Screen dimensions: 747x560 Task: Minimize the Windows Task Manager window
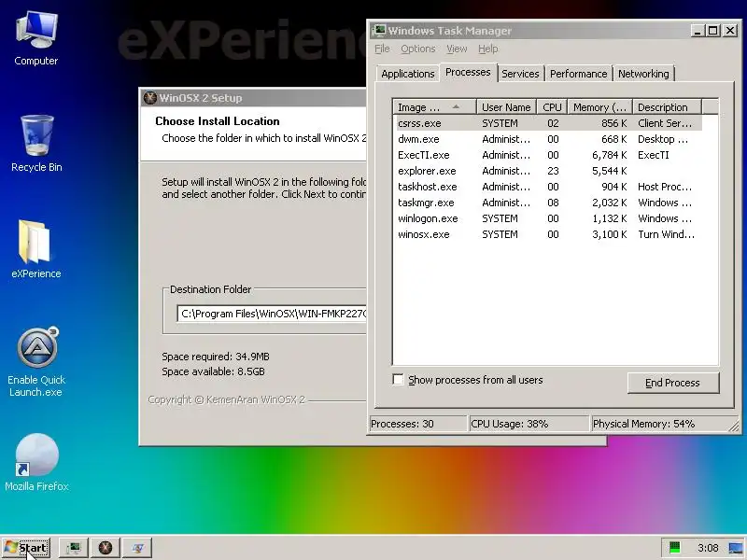698,31
